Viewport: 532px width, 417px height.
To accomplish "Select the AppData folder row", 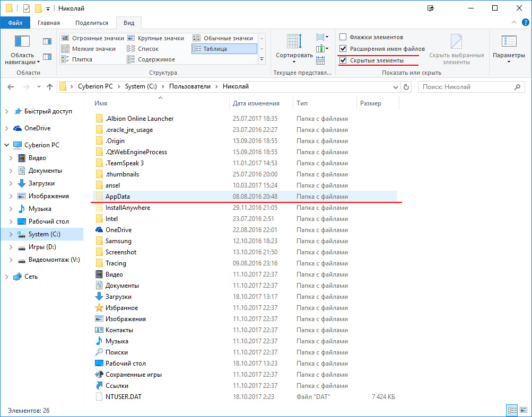I will click(245, 196).
